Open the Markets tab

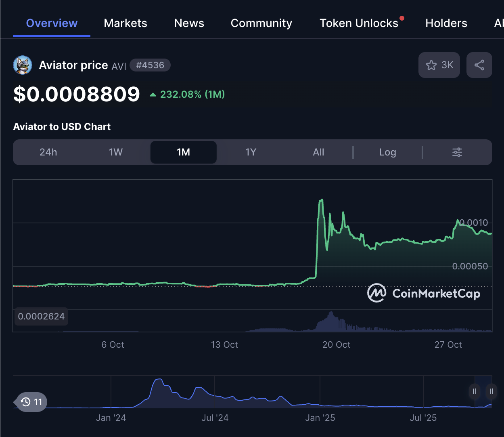[125, 23]
